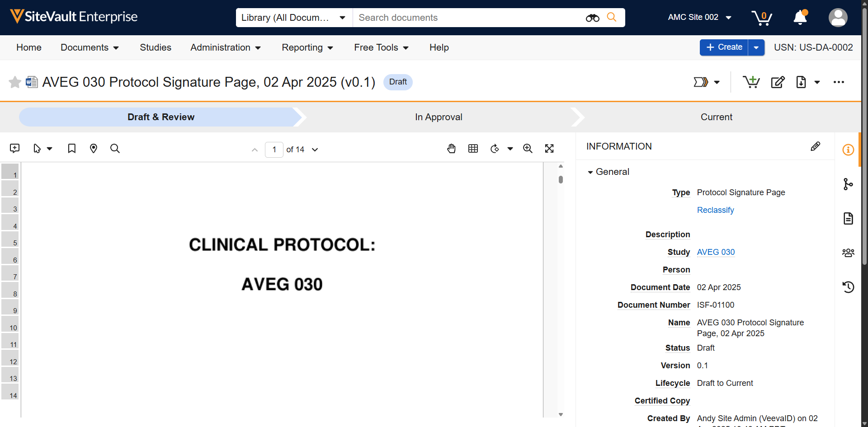Click the Create button
The image size is (868, 427).
pyautogui.click(x=724, y=47)
